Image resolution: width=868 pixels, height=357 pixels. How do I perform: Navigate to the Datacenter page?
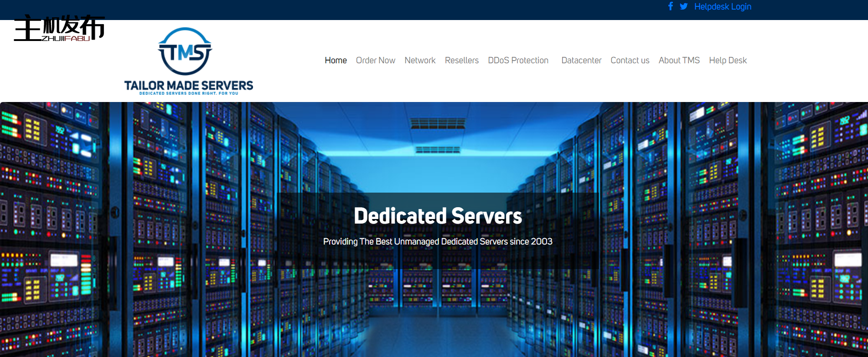pyautogui.click(x=581, y=60)
